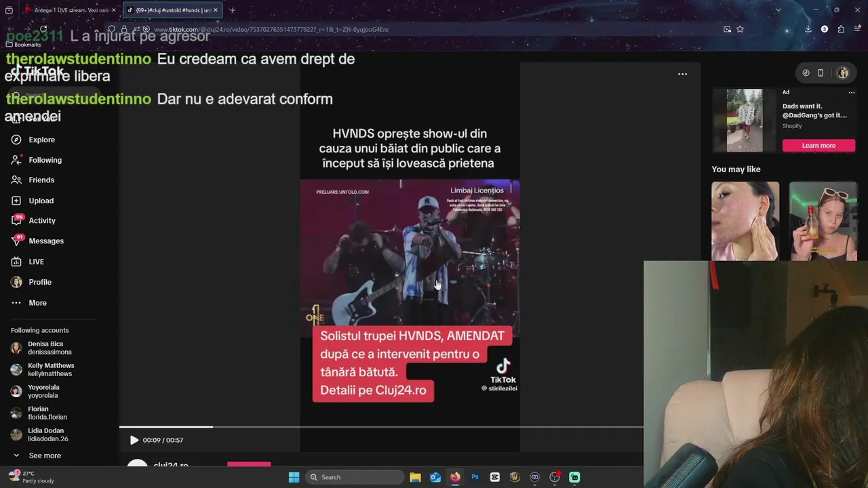
Task: Open the More options in sidebar
Action: pyautogui.click(x=28, y=303)
